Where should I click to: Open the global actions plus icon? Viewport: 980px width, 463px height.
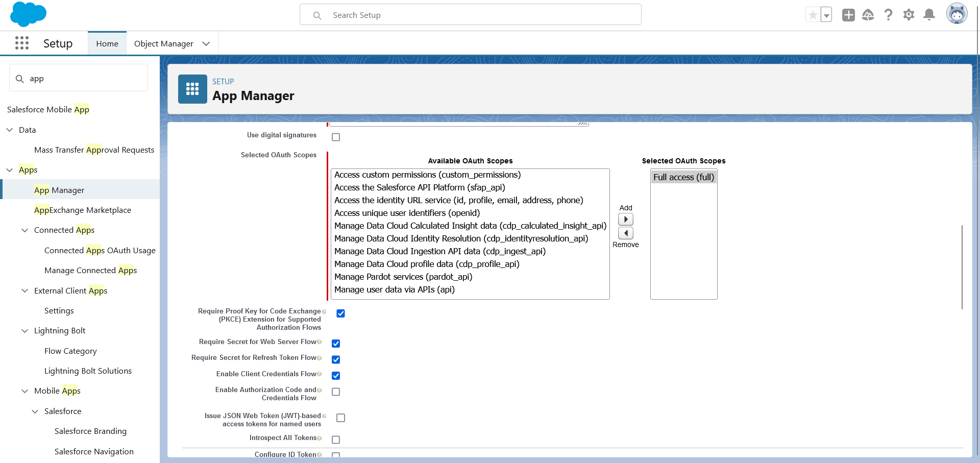tap(848, 15)
